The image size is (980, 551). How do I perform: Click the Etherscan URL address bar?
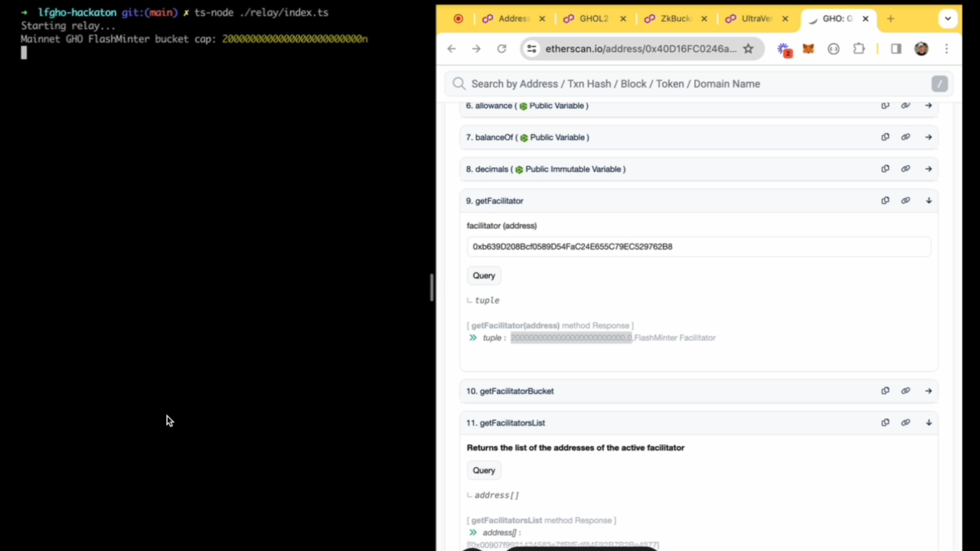click(x=641, y=49)
